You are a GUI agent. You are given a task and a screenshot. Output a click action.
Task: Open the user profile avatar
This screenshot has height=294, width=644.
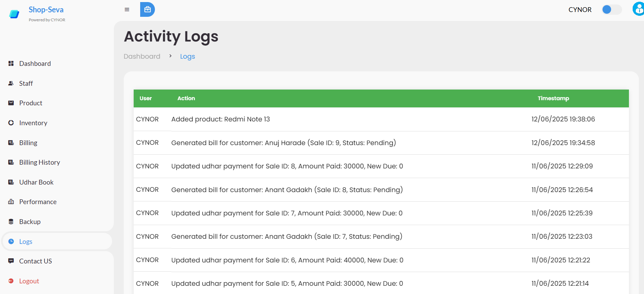[638, 9]
